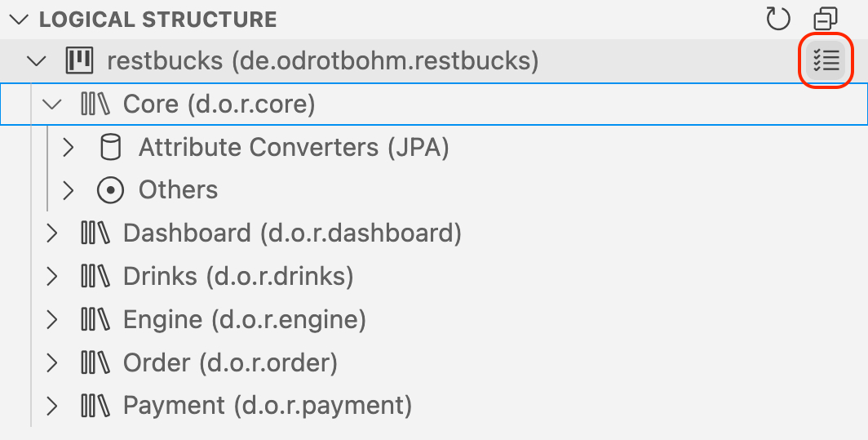
Task: Expand the Drinks module chevron
Action: point(52,276)
